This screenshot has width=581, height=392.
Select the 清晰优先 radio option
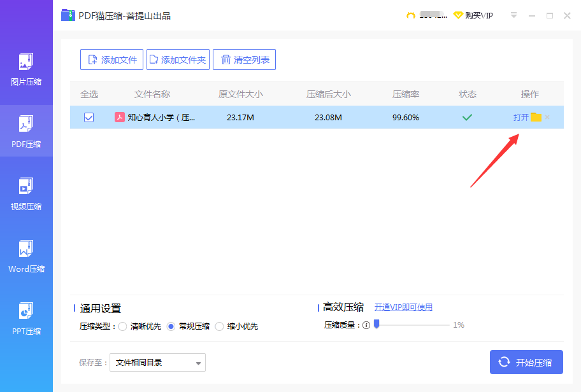coord(123,326)
